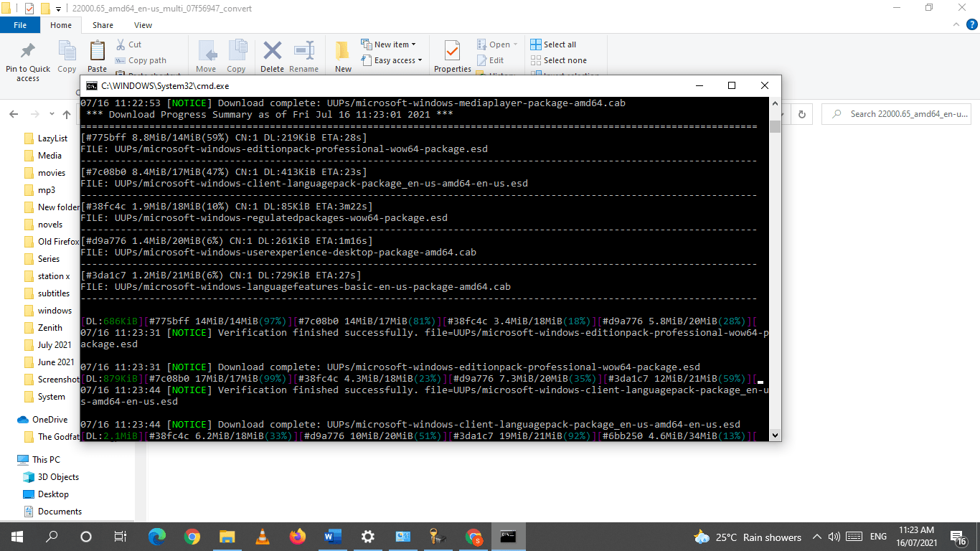Switch to the View ribbon tab
980x551 pixels.
pos(143,25)
